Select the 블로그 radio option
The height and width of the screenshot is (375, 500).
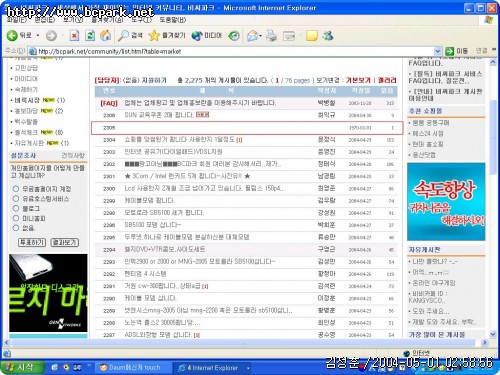(x=16, y=208)
